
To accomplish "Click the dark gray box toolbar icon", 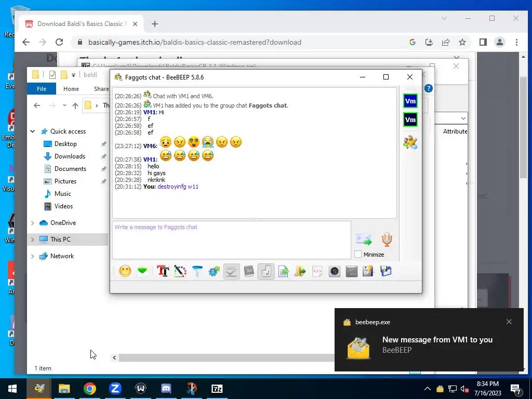I will [352, 271].
